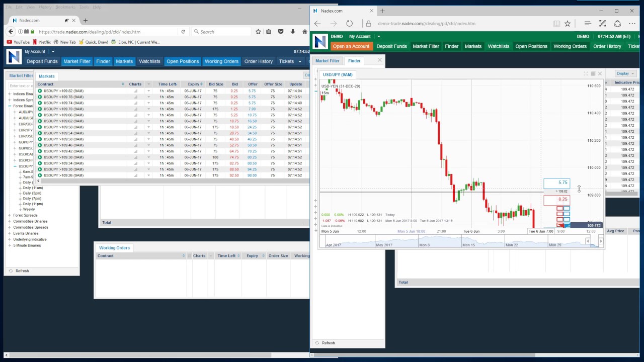This screenshot has width=644, height=362.
Task: Click the Firefox address bar URL
Action: click(x=90, y=32)
